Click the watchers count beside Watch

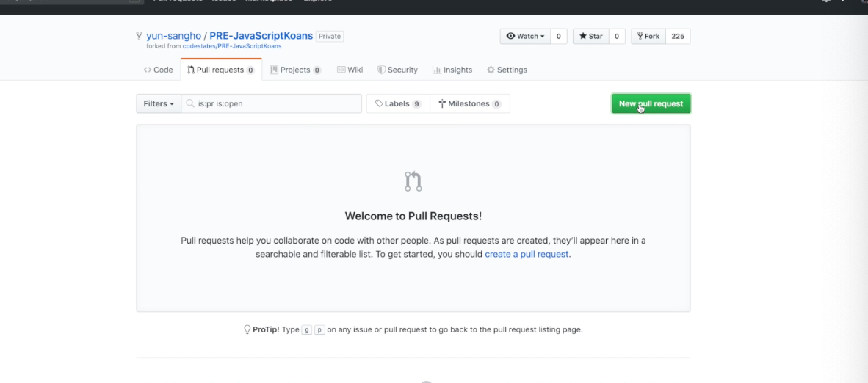point(559,37)
